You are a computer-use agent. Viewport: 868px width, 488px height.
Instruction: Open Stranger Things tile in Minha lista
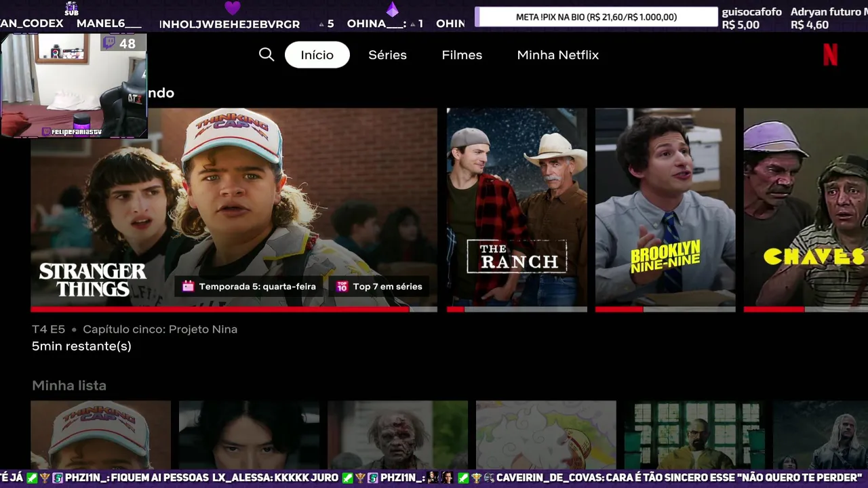[x=100, y=434]
